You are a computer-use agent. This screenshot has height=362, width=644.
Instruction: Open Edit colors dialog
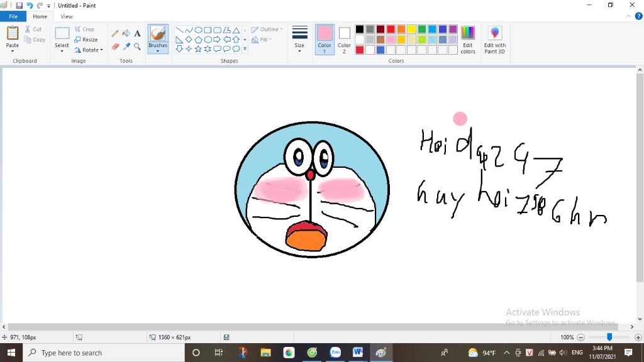point(468,40)
